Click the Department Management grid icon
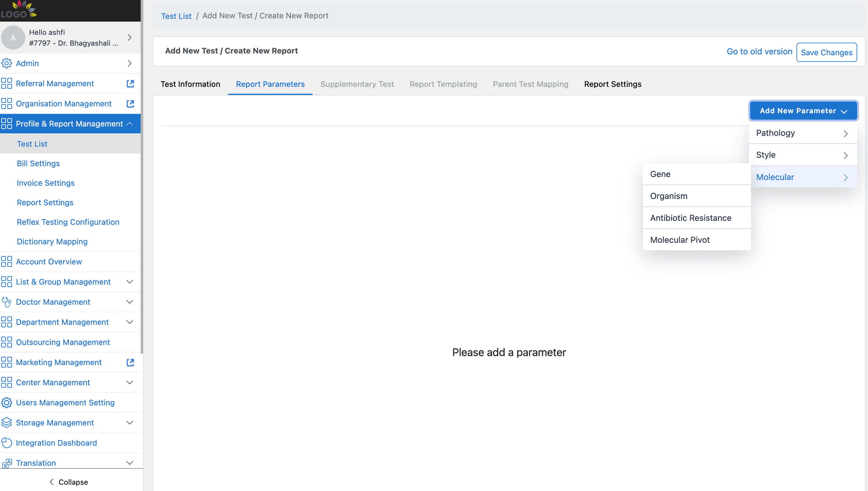 pyautogui.click(x=6, y=322)
